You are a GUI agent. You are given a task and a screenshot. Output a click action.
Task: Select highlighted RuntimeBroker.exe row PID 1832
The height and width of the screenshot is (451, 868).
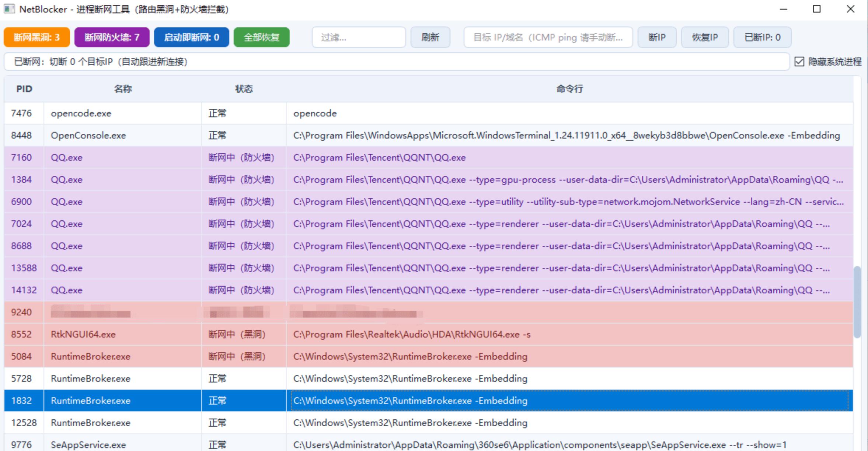tap(429, 401)
